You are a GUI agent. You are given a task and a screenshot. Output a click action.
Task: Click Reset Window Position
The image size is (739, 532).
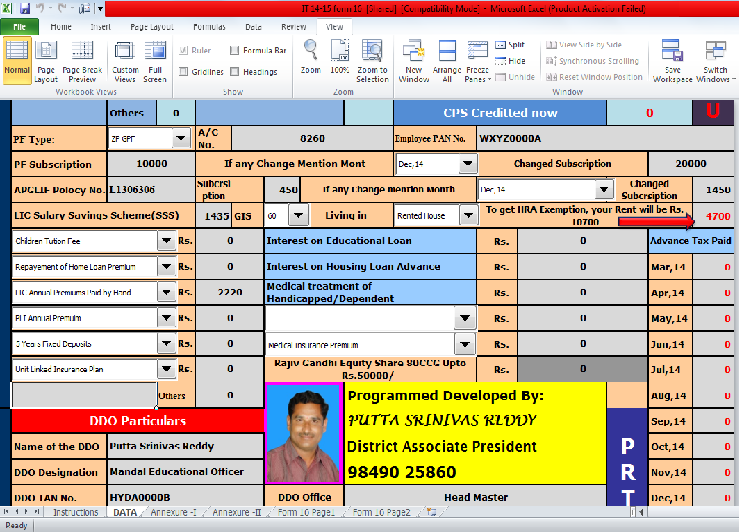click(594, 77)
